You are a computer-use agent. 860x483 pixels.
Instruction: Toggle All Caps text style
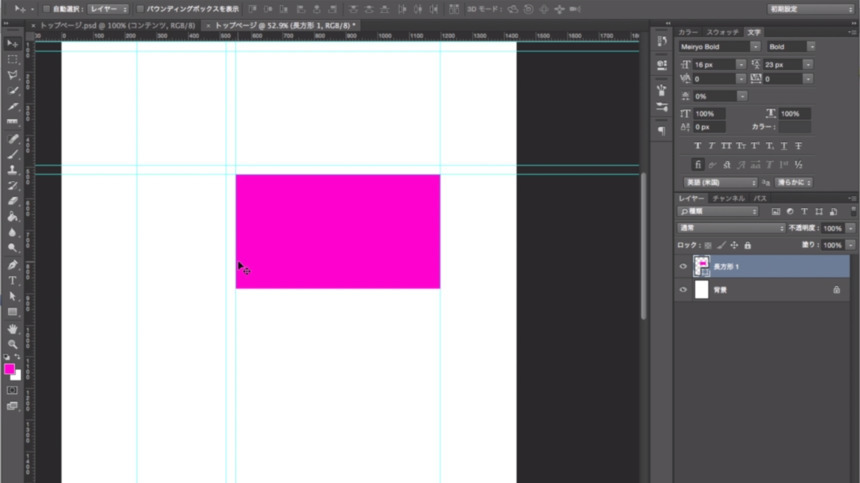(726, 146)
